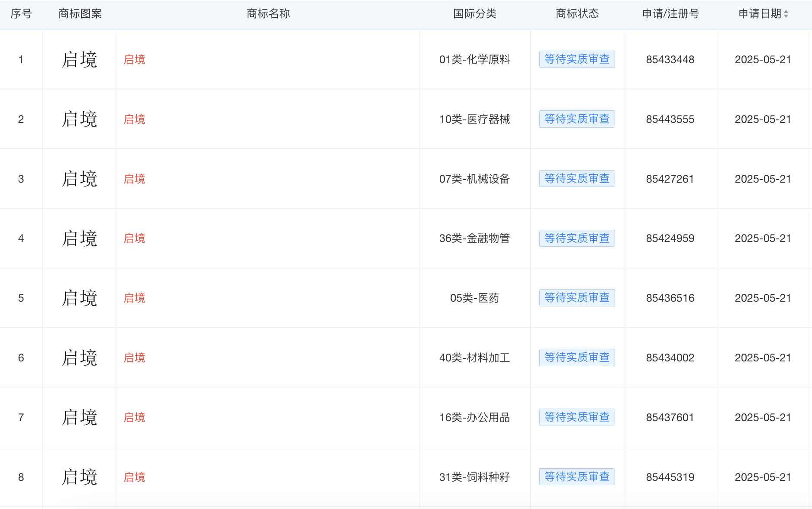Click 等待实质审查 badge for 05类-医药

(x=577, y=298)
